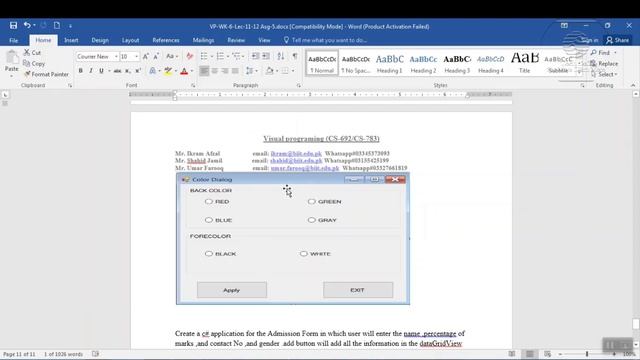Click Replace in the Editing group
Image resolution: width=640 pixels, height=360 pixels.
tap(604, 64)
